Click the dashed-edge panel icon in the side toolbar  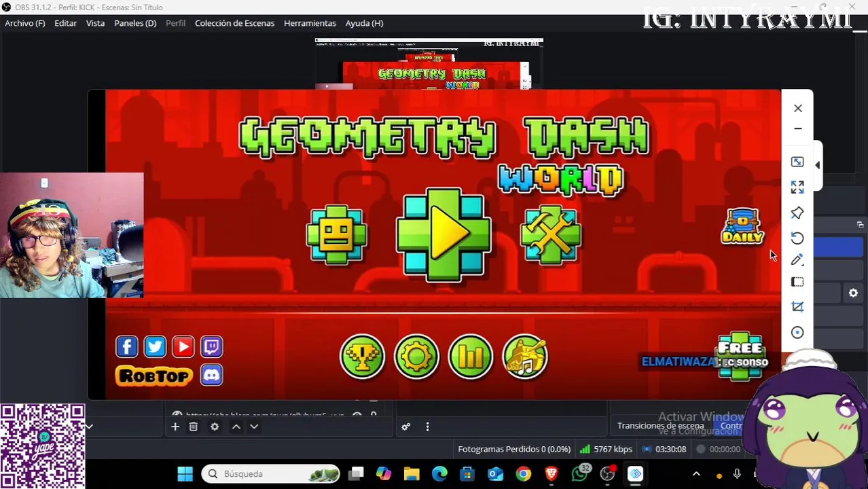[797, 282]
